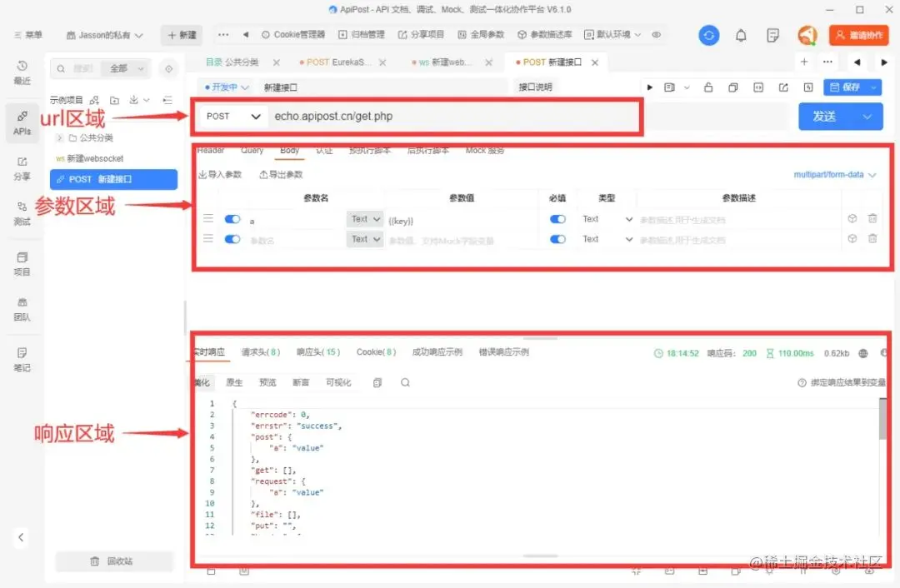The width and height of the screenshot is (900, 588).
Task: Select the APIs sidebar icon
Action: 22,122
